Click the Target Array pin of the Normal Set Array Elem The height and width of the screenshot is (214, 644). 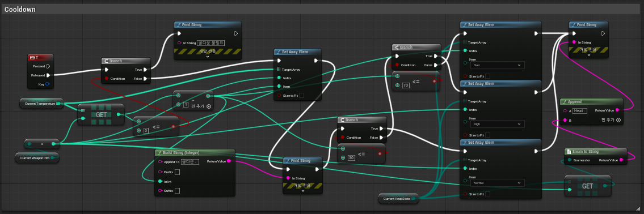point(465,160)
